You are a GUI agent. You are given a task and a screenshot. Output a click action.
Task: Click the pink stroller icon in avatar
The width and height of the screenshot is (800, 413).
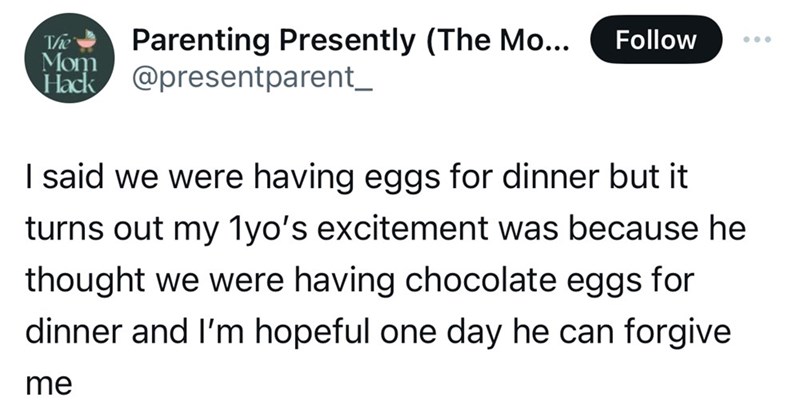[87, 42]
